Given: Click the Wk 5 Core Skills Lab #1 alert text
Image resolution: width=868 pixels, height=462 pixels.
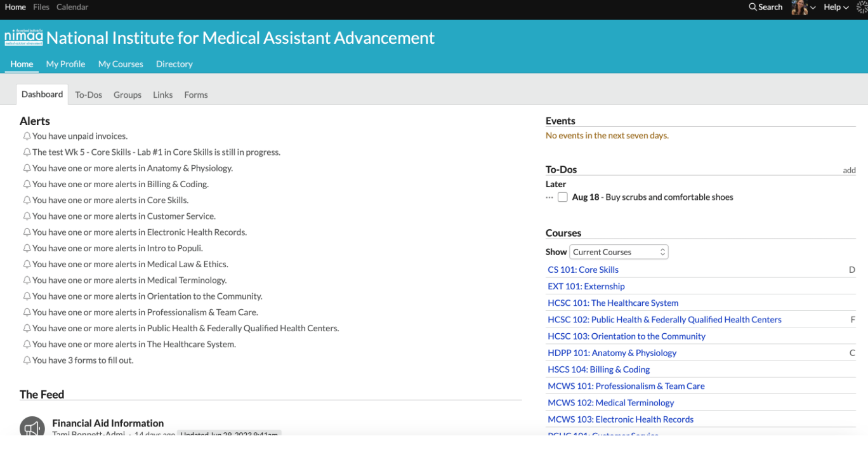Looking at the screenshot, I should tap(156, 152).
